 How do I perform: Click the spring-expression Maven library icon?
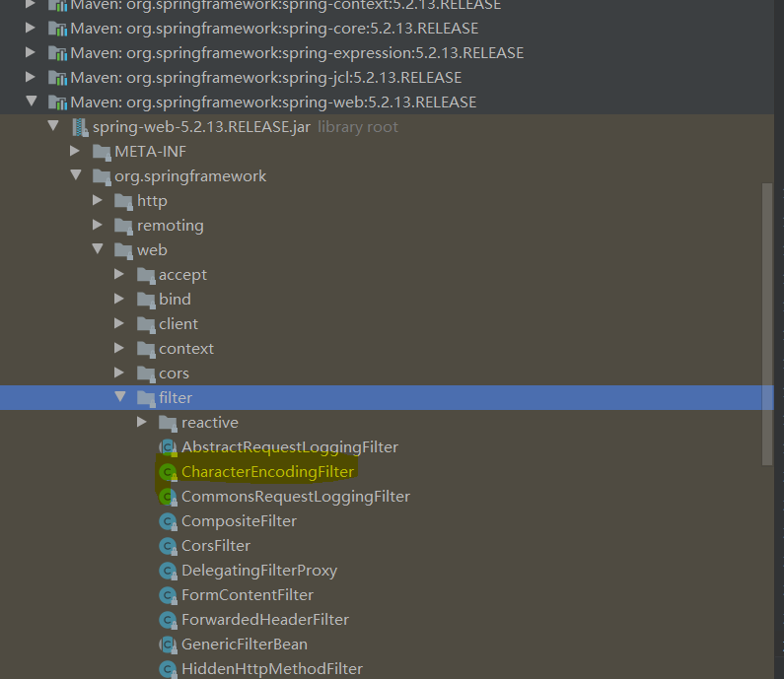(x=57, y=53)
